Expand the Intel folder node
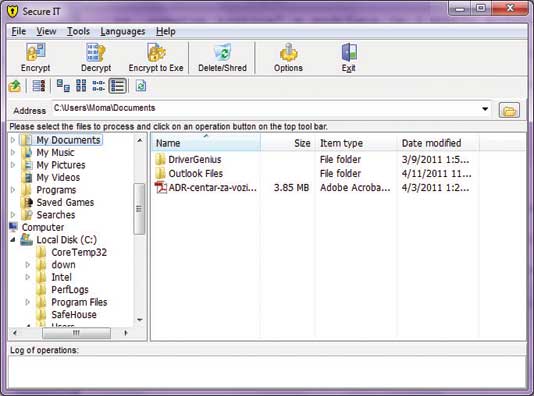Screen dimensions: 534x396 (28, 277)
